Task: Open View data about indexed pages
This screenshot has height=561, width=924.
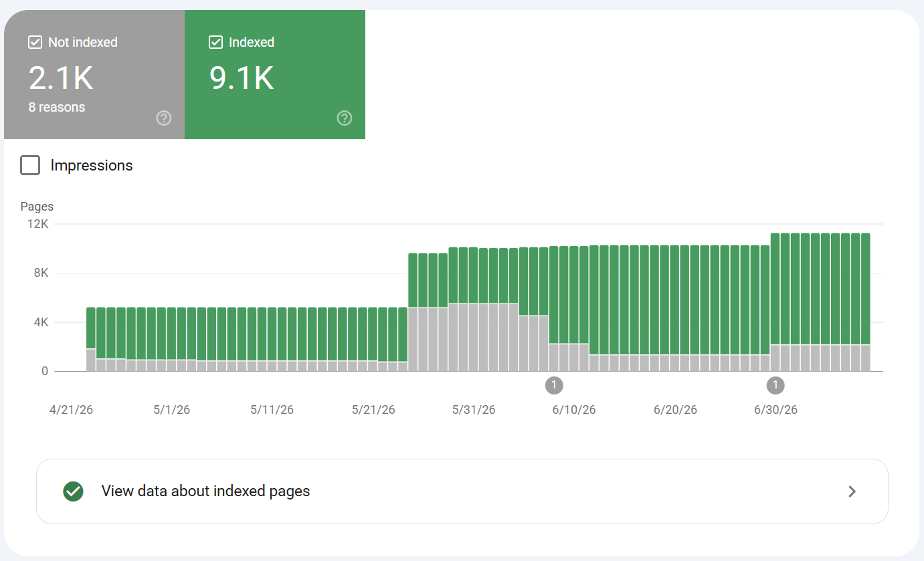Action: click(462, 491)
